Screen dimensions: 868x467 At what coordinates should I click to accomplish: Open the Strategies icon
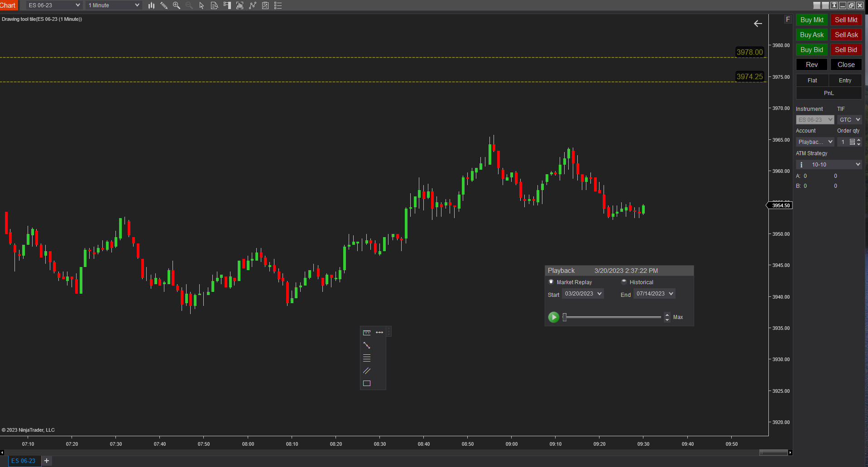pyautogui.click(x=265, y=5)
